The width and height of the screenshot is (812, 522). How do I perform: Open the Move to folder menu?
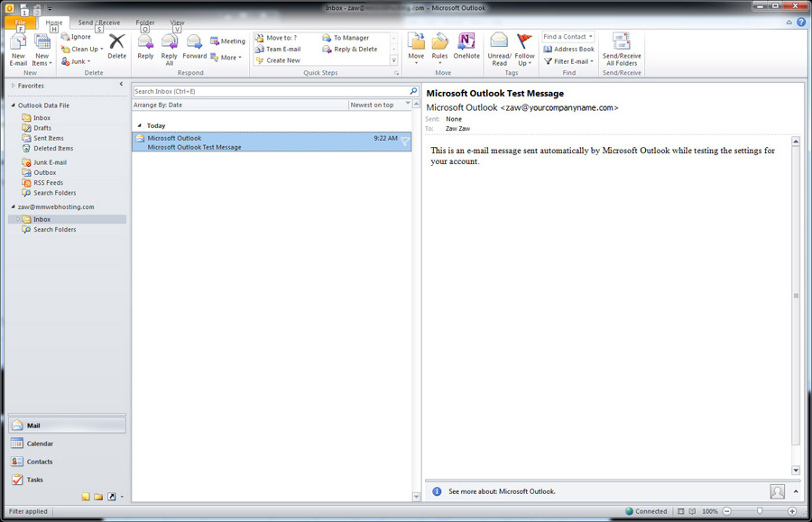pyautogui.click(x=416, y=49)
